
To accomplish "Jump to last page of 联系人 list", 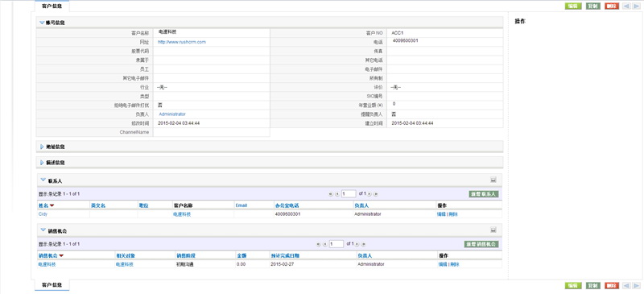I will tap(376, 194).
